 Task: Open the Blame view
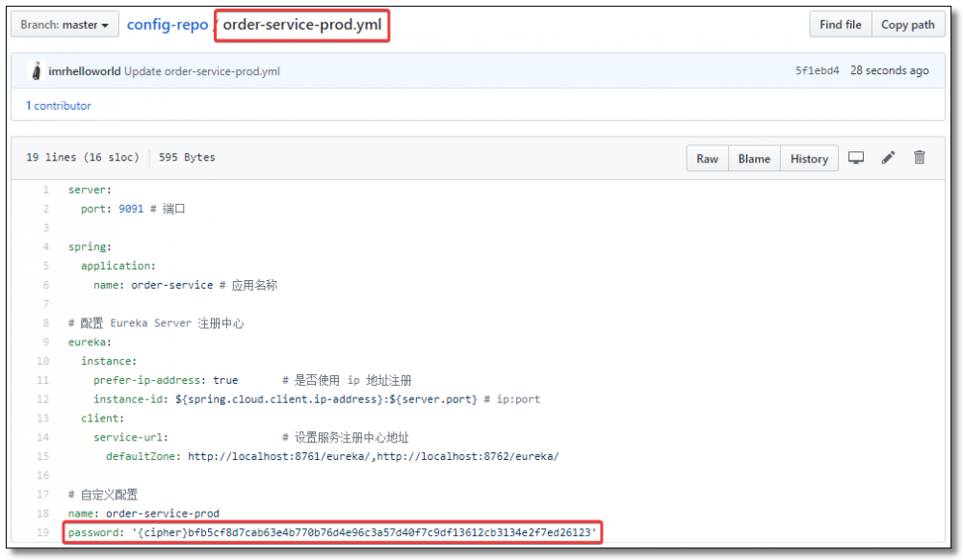[x=754, y=158]
